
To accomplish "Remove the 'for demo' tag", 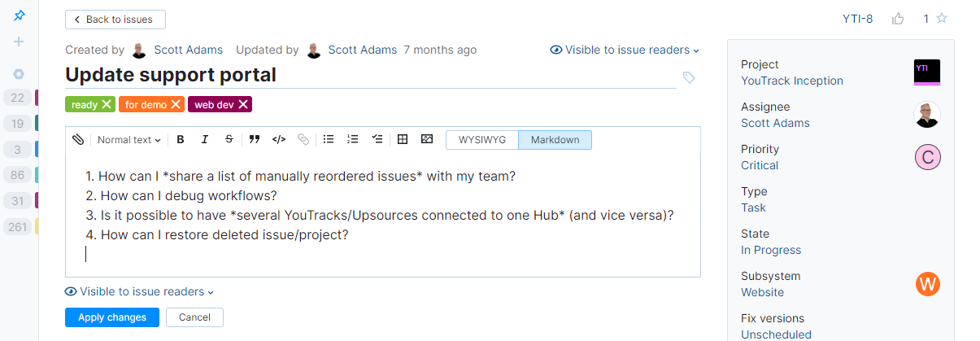I will pos(175,104).
